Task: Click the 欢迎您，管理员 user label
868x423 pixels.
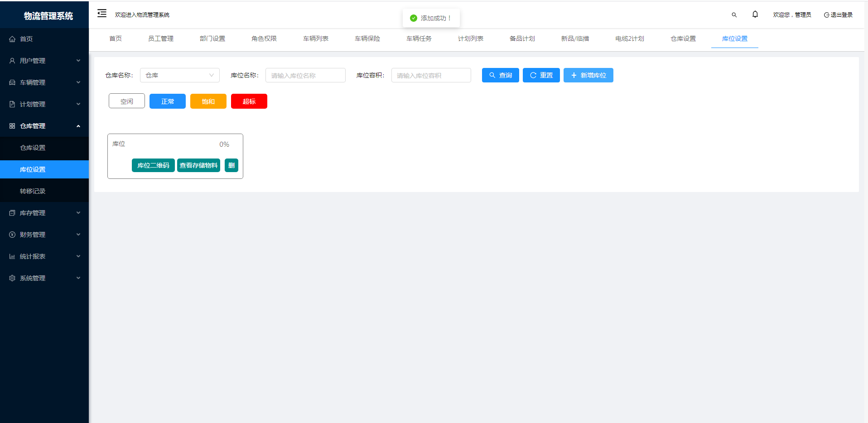Action: point(792,15)
